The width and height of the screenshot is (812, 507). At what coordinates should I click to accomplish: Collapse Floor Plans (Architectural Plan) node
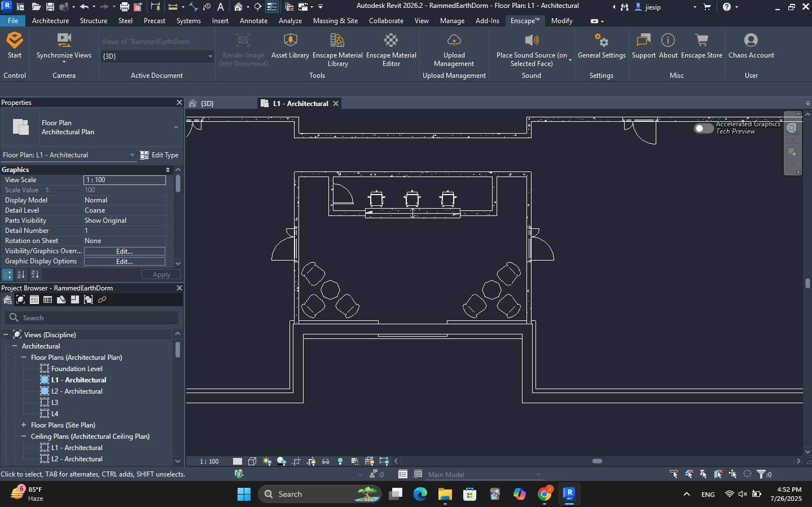click(24, 358)
